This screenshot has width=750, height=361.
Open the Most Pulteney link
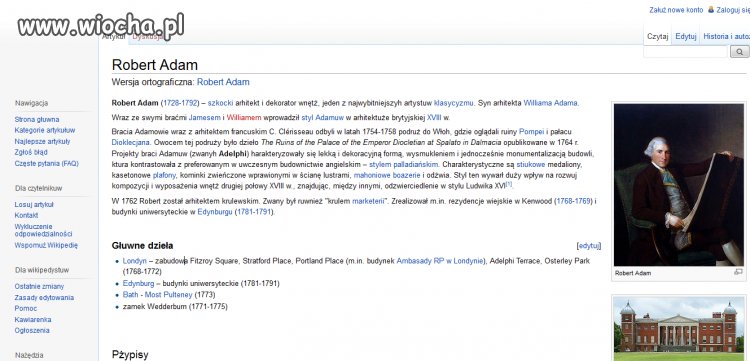(168, 295)
